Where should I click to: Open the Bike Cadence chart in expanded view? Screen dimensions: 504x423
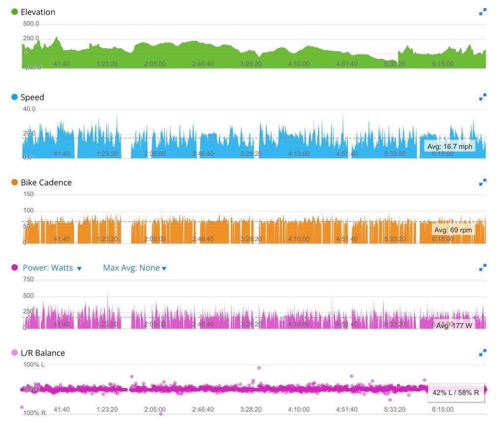(482, 182)
